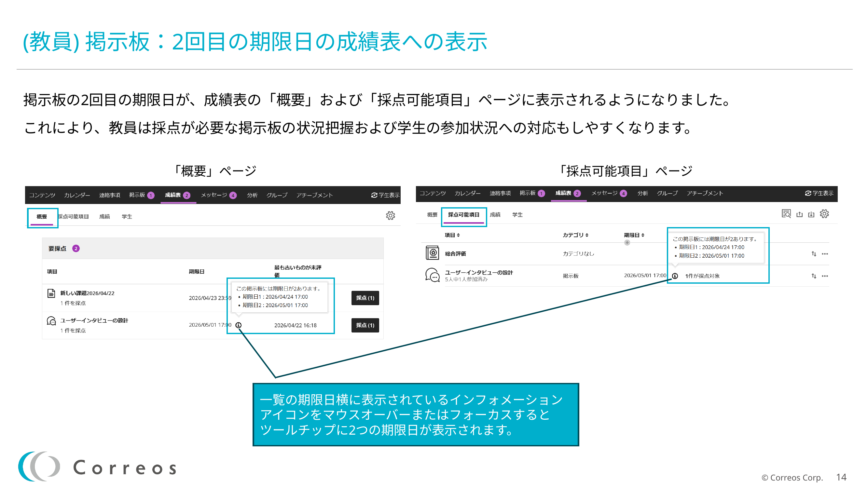Click the 学生表示 icon in the right screenshot

click(808, 193)
